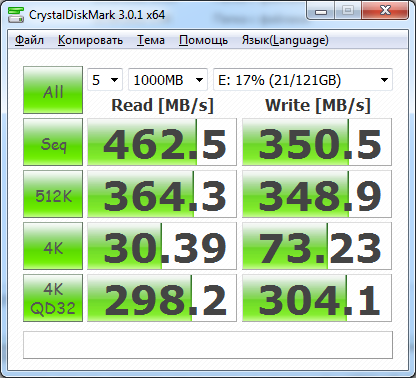Open the Копировать menu

pyautogui.click(x=90, y=40)
